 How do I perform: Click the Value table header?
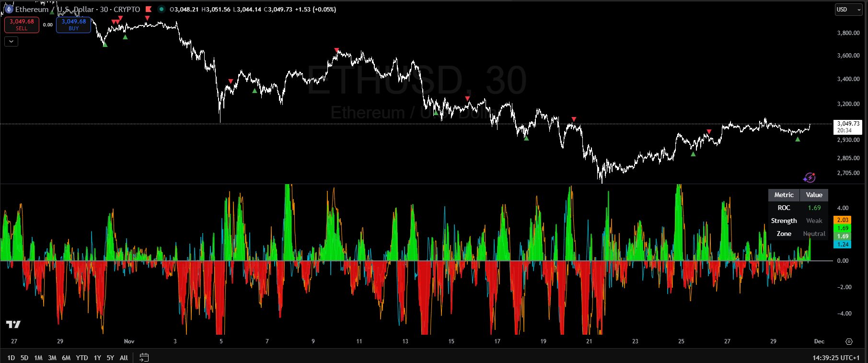click(x=814, y=195)
